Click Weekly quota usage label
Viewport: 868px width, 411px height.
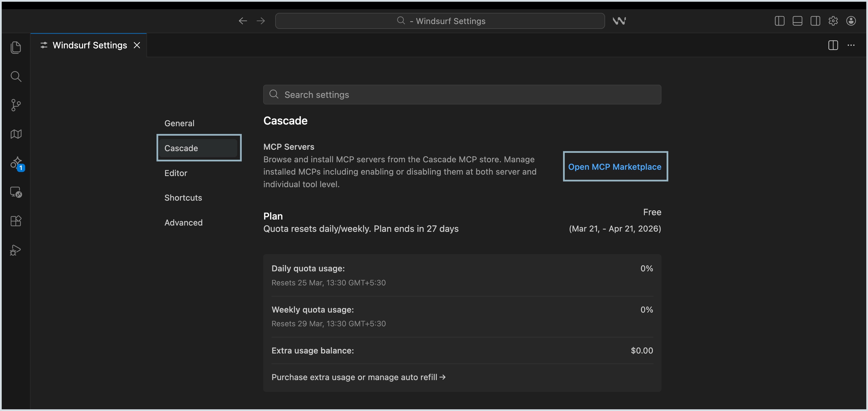312,309
